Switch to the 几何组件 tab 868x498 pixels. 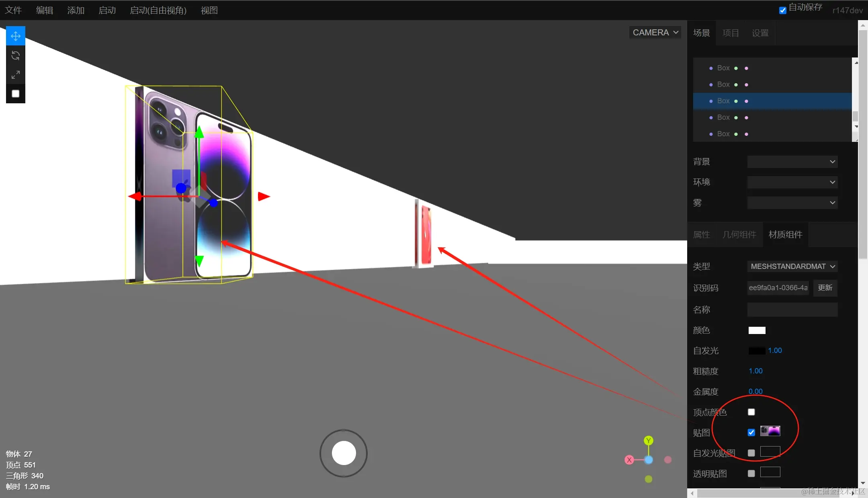(739, 235)
